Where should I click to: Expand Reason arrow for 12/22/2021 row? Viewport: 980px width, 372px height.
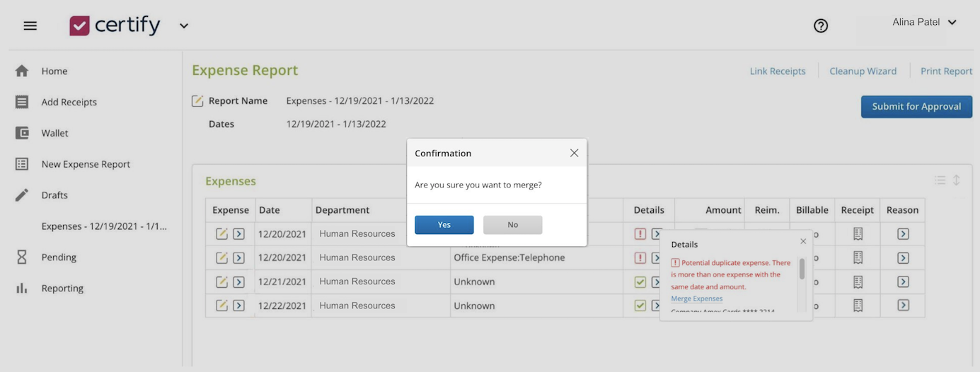click(903, 306)
